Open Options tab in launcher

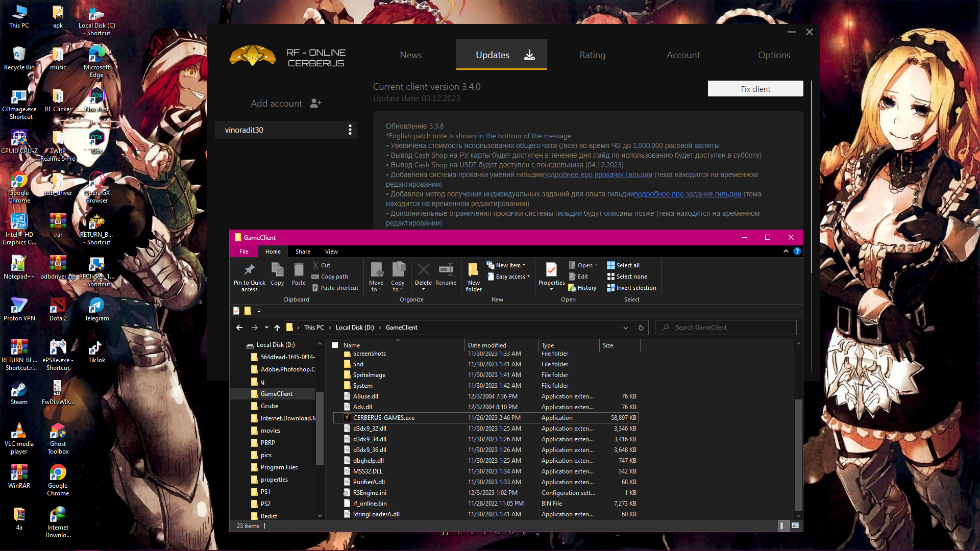tap(774, 55)
